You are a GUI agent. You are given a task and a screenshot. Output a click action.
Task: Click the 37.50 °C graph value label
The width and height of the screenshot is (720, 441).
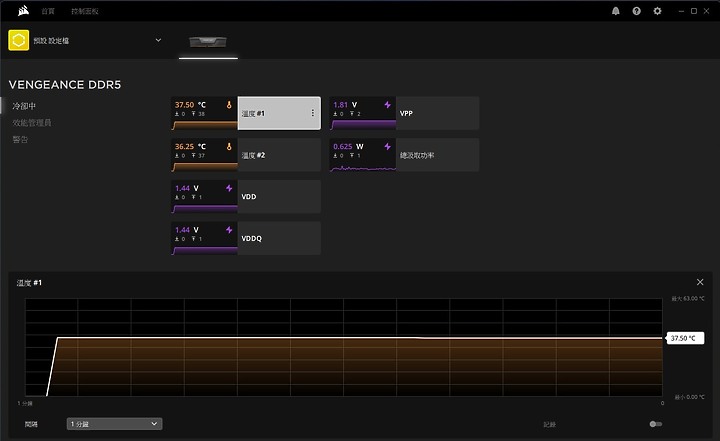pos(685,338)
